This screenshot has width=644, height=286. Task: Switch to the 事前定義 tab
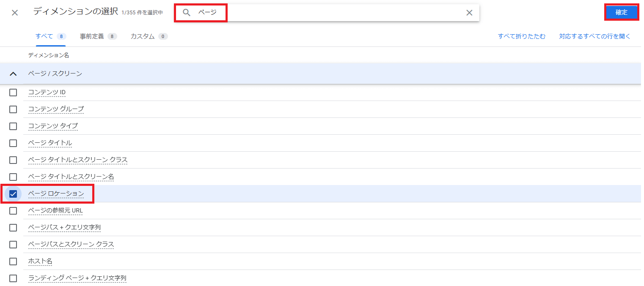tap(98, 36)
